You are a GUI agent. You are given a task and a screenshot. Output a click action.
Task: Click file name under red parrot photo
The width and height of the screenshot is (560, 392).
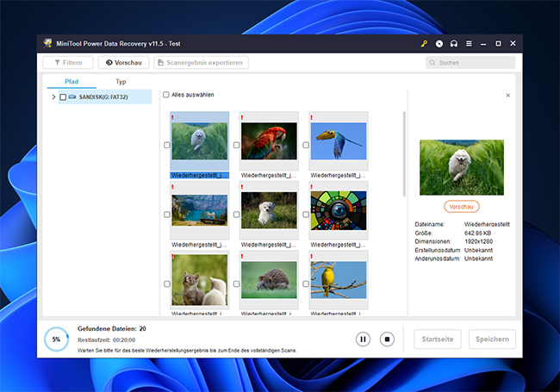pos(269,175)
